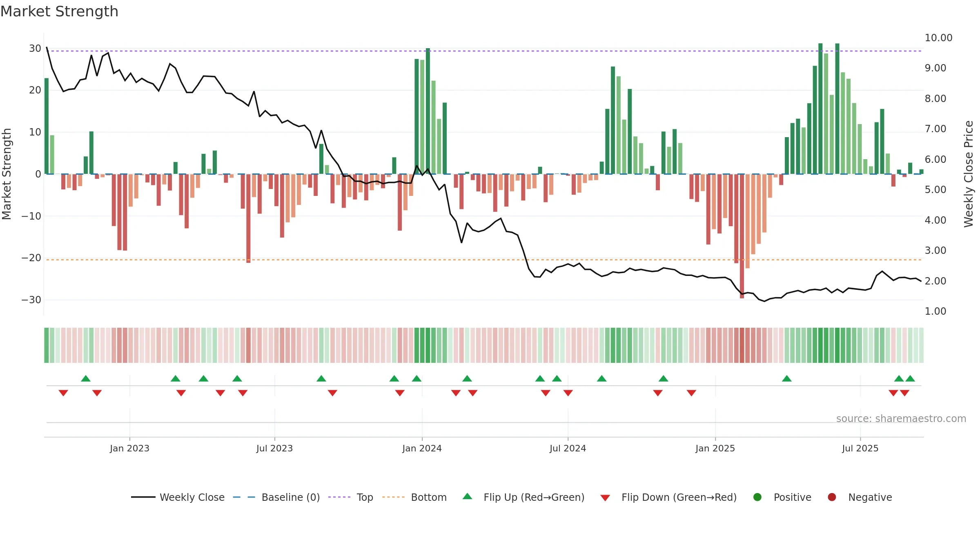Click the Jan 2025 x-axis label

pyautogui.click(x=715, y=448)
